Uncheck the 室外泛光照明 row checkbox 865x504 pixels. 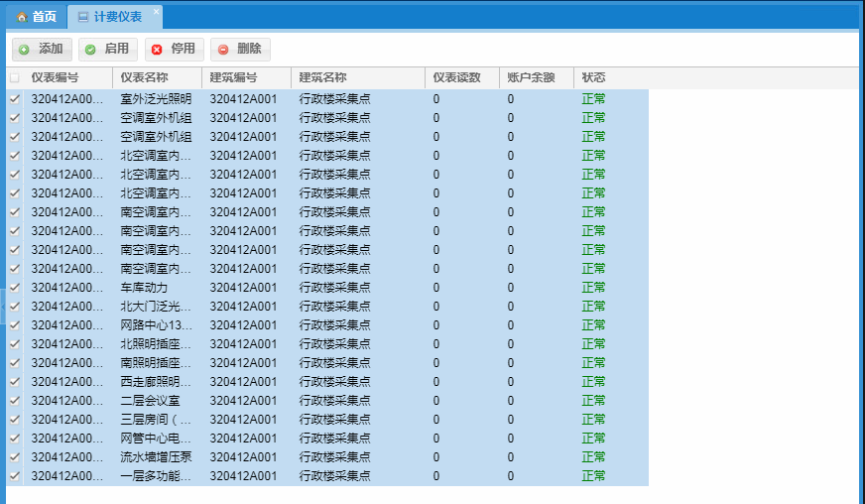[x=14, y=99]
